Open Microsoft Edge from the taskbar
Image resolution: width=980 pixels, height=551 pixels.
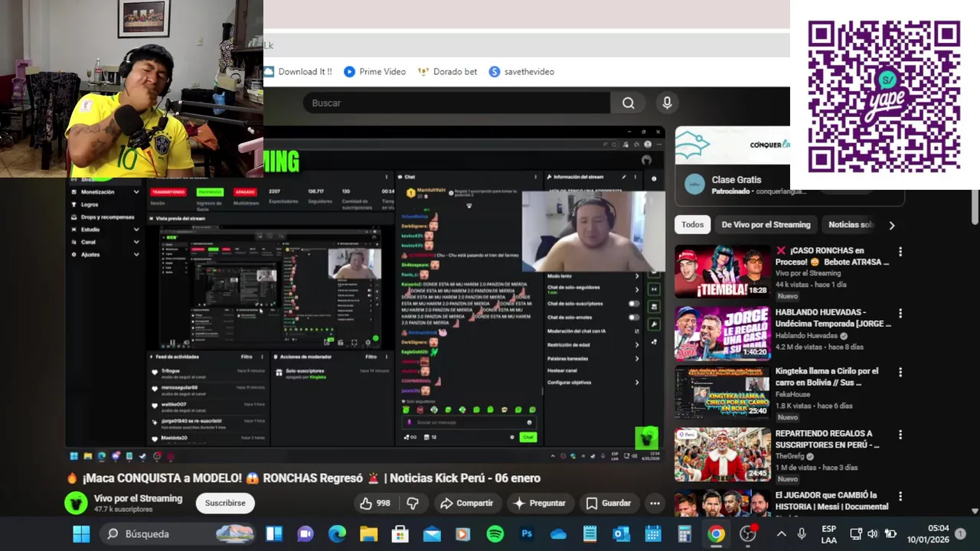click(337, 533)
